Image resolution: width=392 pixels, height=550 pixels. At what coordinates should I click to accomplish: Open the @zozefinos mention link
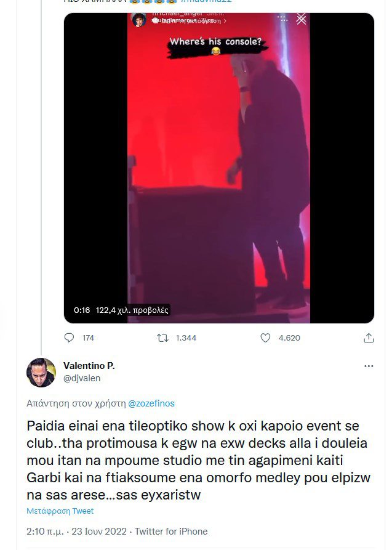pos(151,403)
